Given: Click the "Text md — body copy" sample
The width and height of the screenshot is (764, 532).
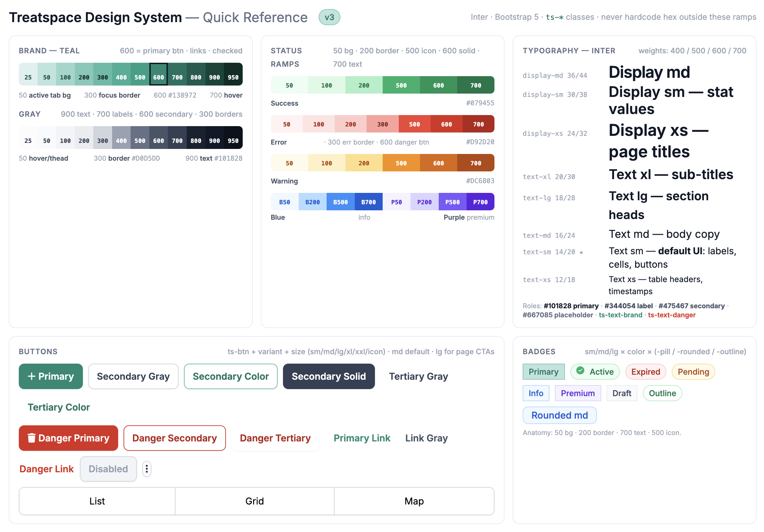Looking at the screenshot, I should tap(664, 234).
